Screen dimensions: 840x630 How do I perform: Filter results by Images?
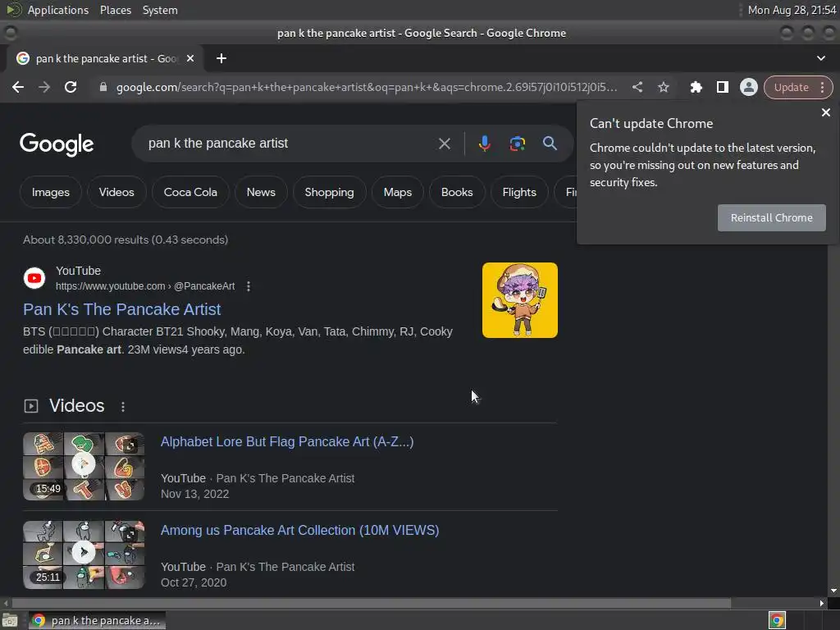click(x=50, y=192)
